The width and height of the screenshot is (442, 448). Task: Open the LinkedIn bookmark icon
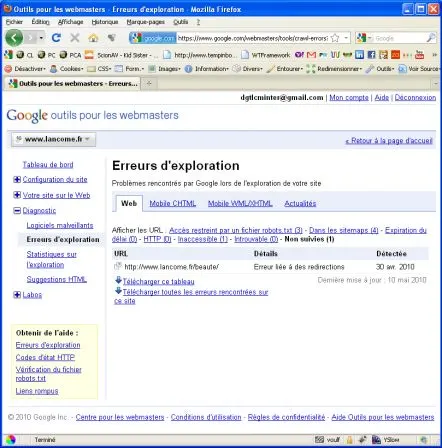(x=359, y=55)
